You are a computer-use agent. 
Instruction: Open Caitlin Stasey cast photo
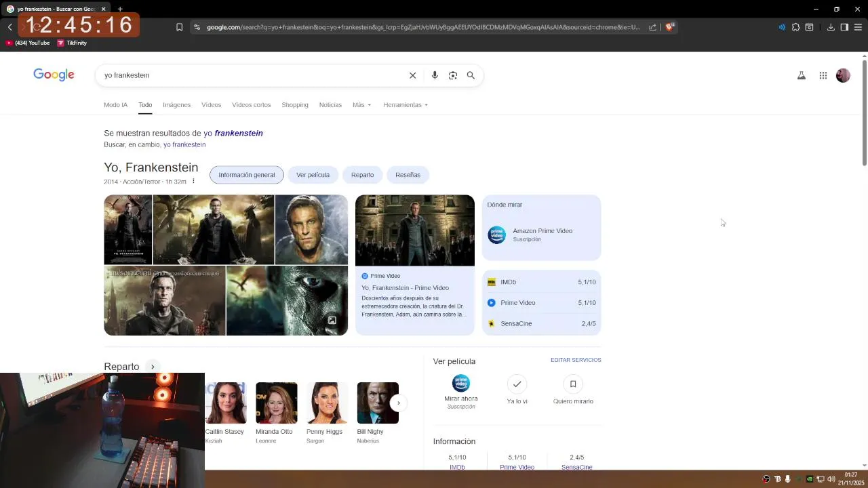226,403
